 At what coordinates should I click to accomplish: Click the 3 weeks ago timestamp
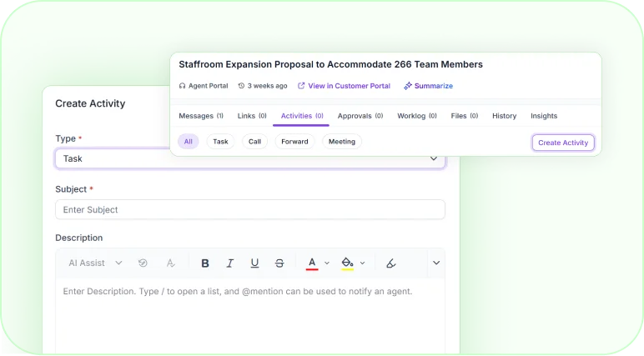coord(268,86)
